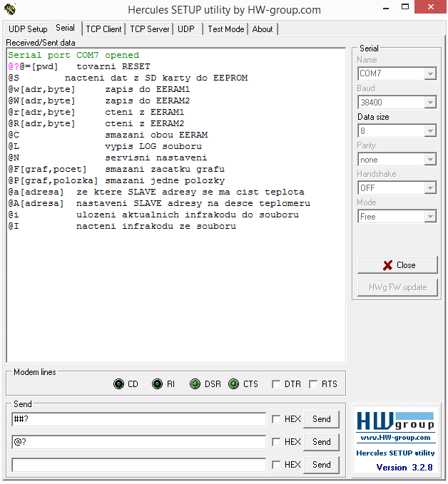448x484 pixels.
Task: Close the serial port with Close button
Action: (x=397, y=265)
